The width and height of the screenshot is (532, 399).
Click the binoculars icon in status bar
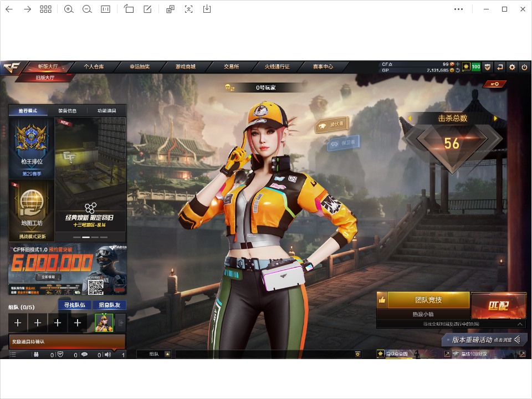[x=35, y=355]
